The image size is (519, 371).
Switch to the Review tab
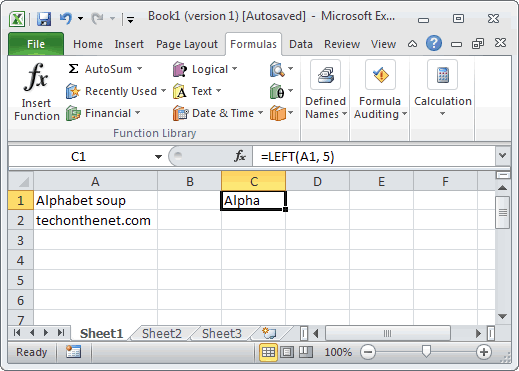point(342,44)
